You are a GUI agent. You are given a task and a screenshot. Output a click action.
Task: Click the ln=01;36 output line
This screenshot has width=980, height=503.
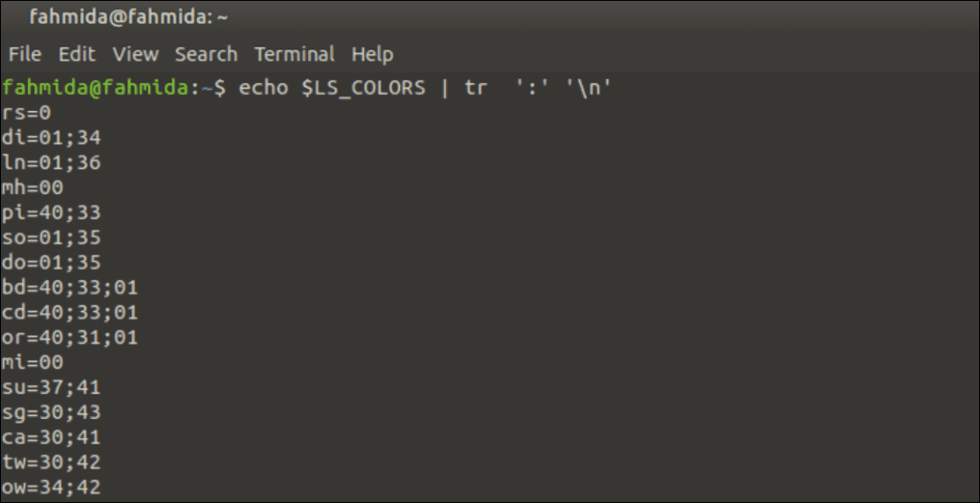52,164
